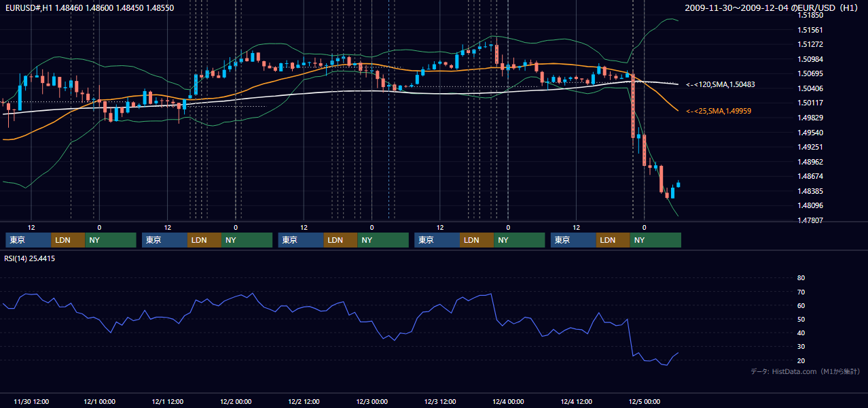Click price axis label 1.50117

(x=811, y=103)
